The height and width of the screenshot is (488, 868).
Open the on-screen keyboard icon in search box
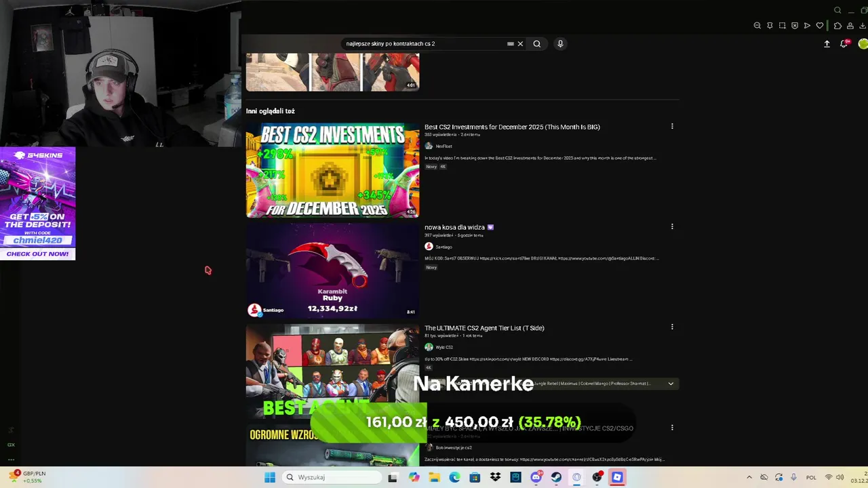pyautogui.click(x=510, y=43)
